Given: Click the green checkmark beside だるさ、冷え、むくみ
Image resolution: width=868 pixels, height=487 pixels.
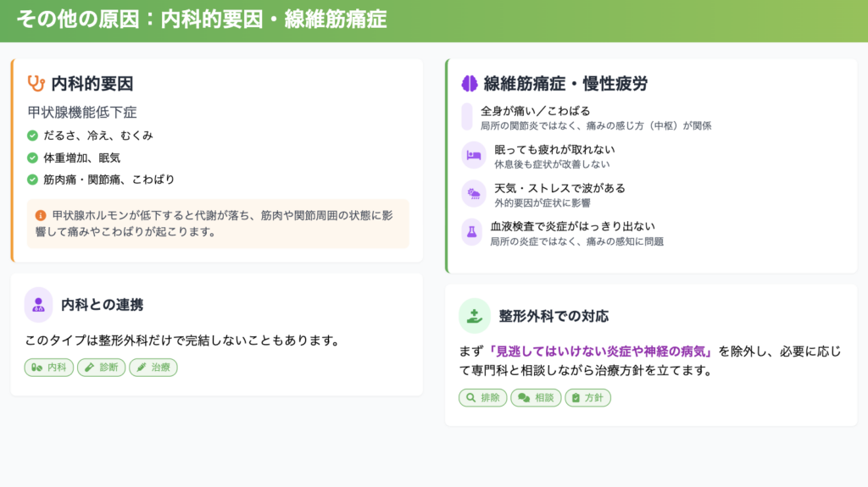Looking at the screenshot, I should click(x=32, y=136).
